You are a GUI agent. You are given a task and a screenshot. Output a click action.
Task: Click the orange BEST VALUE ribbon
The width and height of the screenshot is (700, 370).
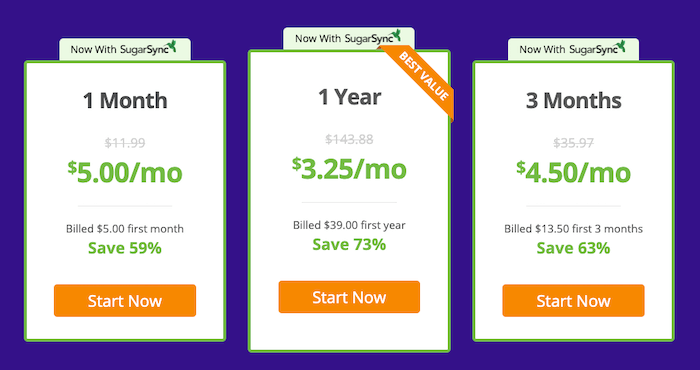click(x=422, y=79)
